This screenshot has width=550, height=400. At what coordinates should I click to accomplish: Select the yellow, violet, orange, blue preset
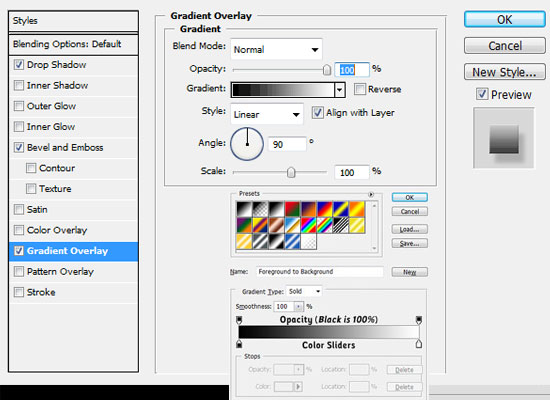click(x=260, y=226)
